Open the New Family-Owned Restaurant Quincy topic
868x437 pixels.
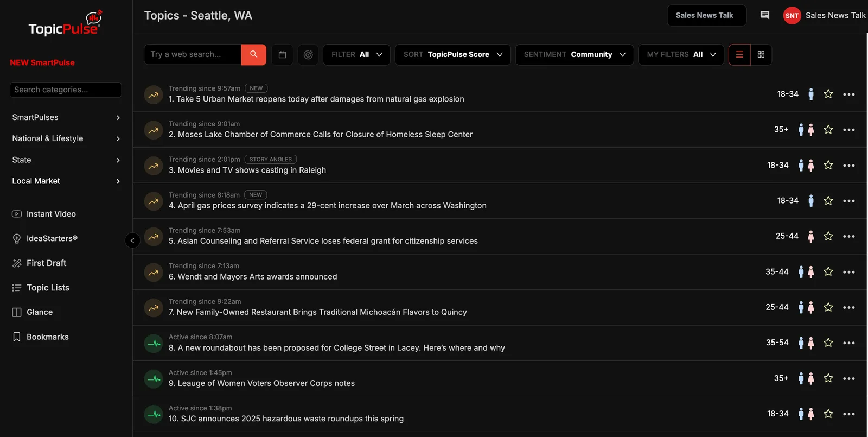click(318, 312)
